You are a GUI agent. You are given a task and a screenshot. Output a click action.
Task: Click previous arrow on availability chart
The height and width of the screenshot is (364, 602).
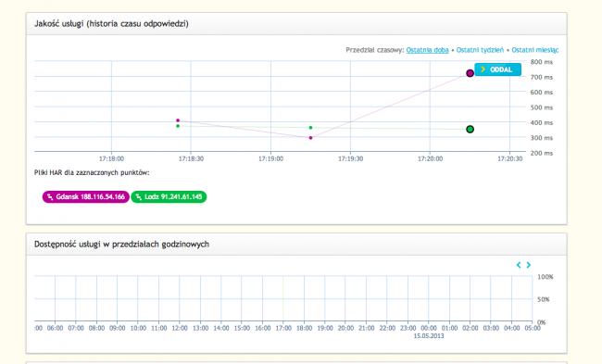coord(519,265)
